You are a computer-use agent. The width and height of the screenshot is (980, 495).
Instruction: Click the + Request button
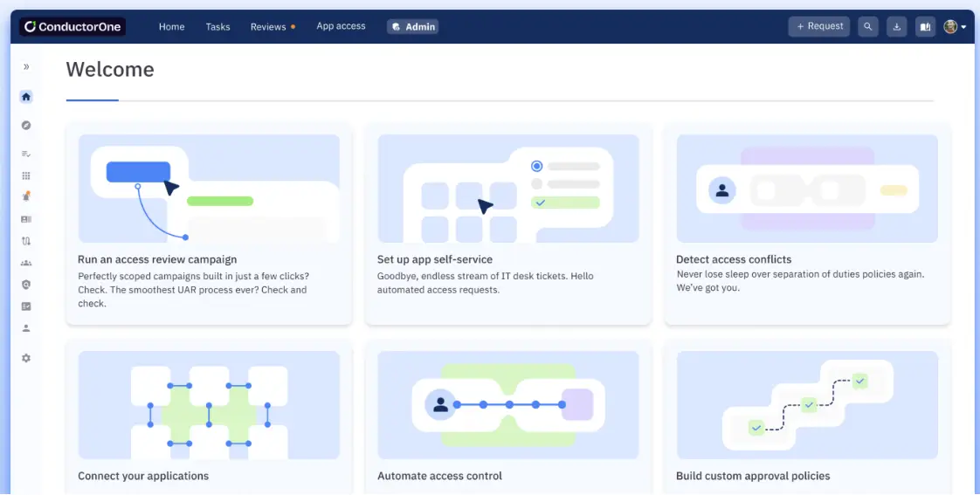pyautogui.click(x=818, y=27)
